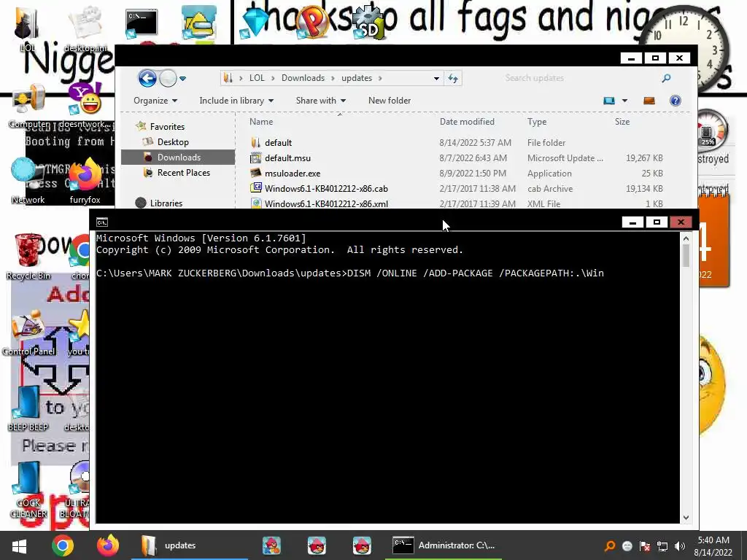747x560 pixels.
Task: Click the Explorer forward navigation button
Action: pyautogui.click(x=168, y=78)
